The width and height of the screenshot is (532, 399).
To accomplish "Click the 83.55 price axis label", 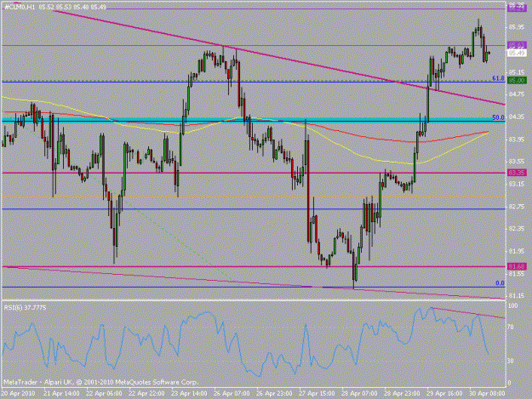I will click(x=517, y=162).
